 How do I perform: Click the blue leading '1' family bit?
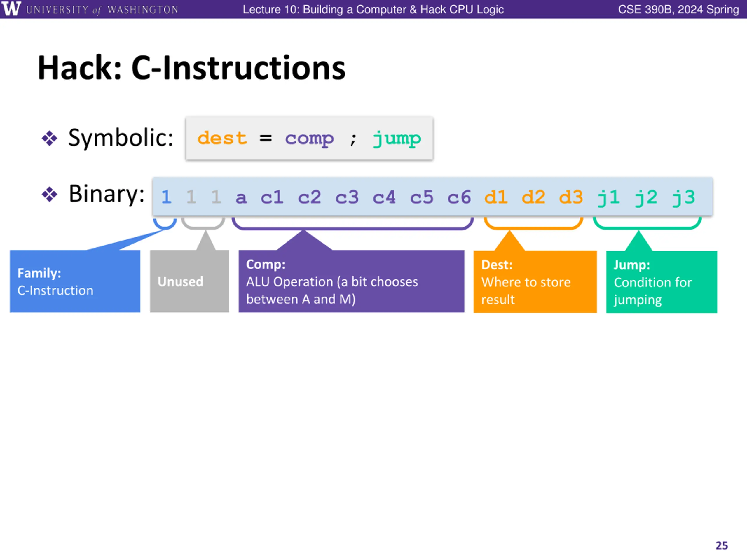click(x=166, y=197)
